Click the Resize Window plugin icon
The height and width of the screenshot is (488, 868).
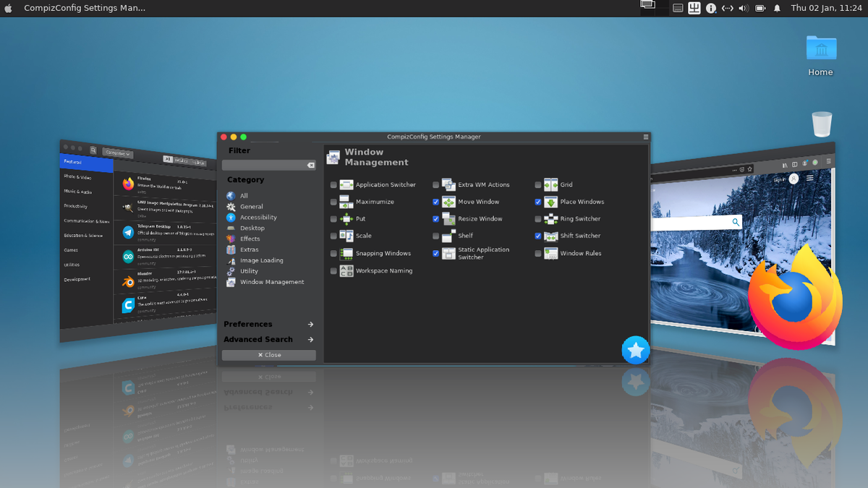pyautogui.click(x=448, y=219)
